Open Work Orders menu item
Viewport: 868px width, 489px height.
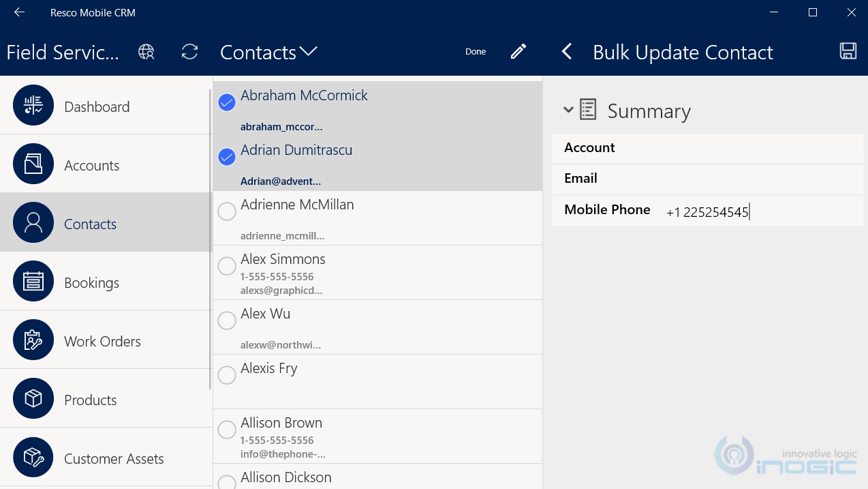[x=106, y=340]
